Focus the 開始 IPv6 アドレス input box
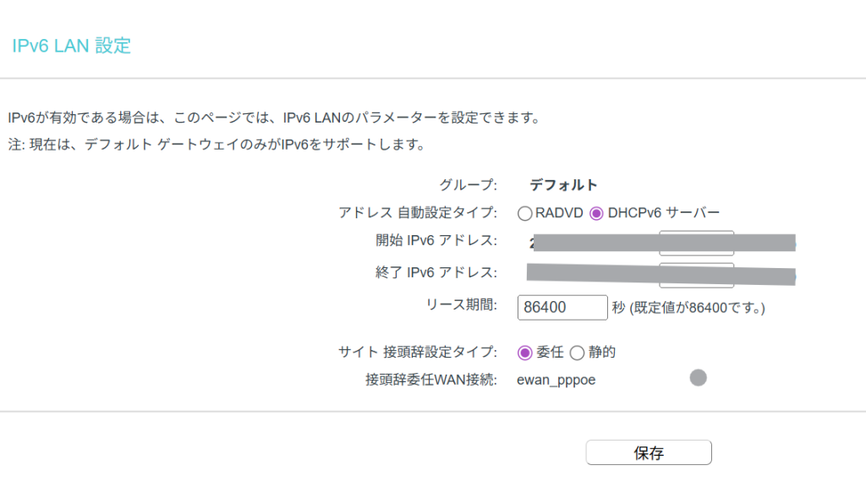The image size is (866, 504). click(x=696, y=243)
